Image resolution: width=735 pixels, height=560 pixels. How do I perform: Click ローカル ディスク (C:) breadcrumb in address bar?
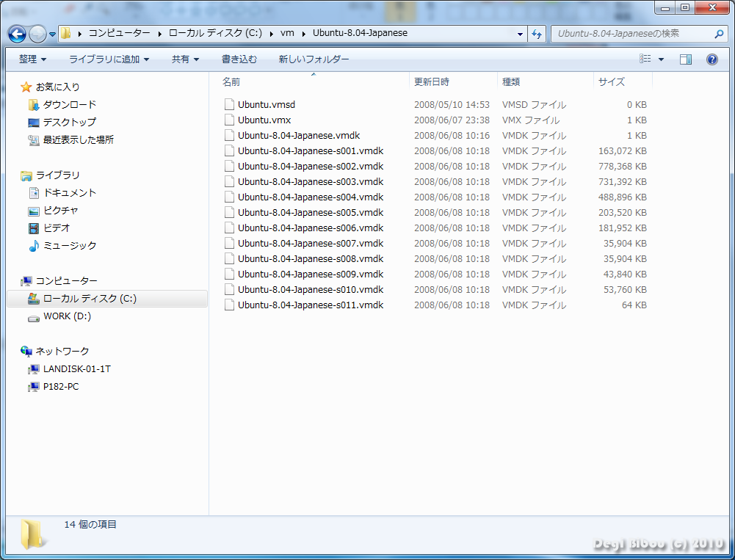(215, 33)
